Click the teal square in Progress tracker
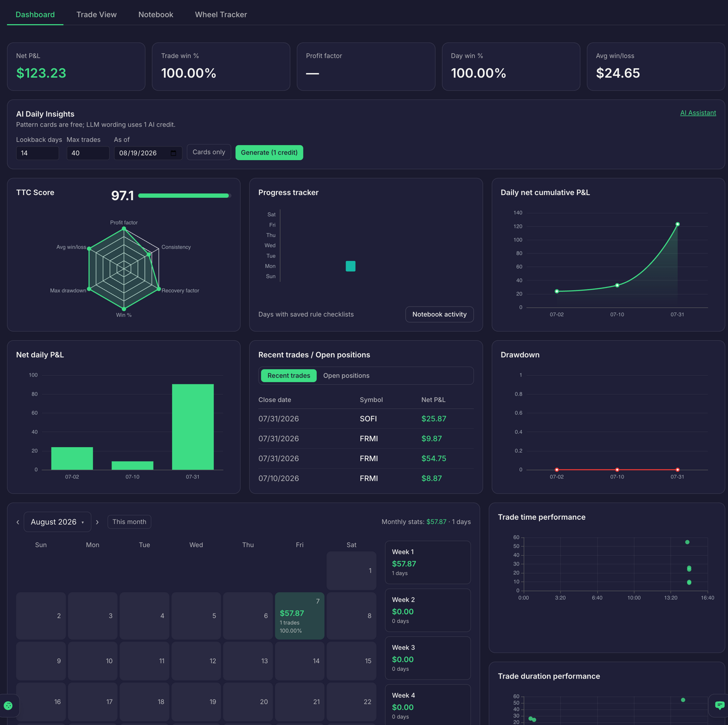Image resolution: width=728 pixels, height=725 pixels. pos(350,266)
